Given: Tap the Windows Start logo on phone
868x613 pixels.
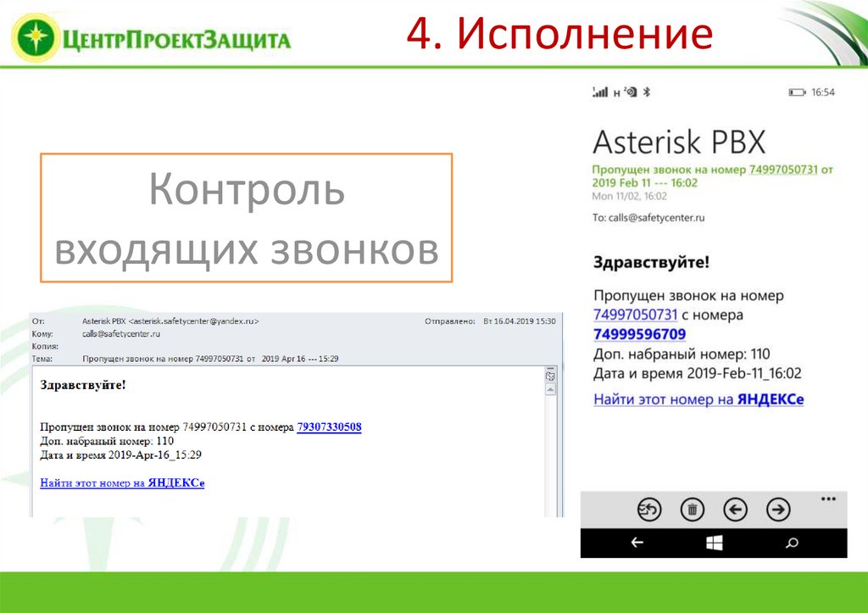Looking at the screenshot, I should coord(714,543).
